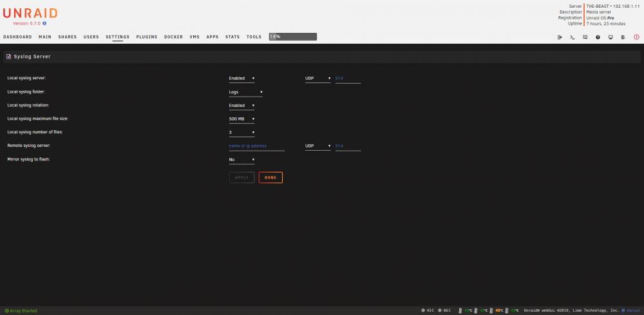Open the terminal console icon

click(572, 37)
